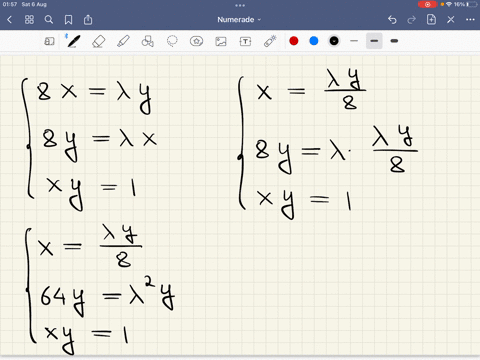
Task: Select the thinnest stroke width
Action: 354,41
